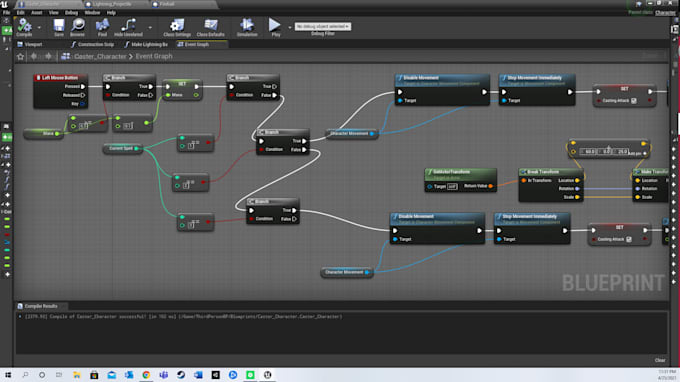
Task: Toggle Casting Attack checkbox in lower SET node
Action: click(x=629, y=239)
